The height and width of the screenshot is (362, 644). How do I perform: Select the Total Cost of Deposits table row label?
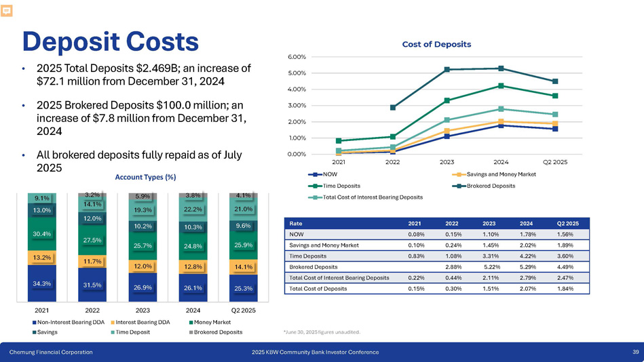click(318, 288)
